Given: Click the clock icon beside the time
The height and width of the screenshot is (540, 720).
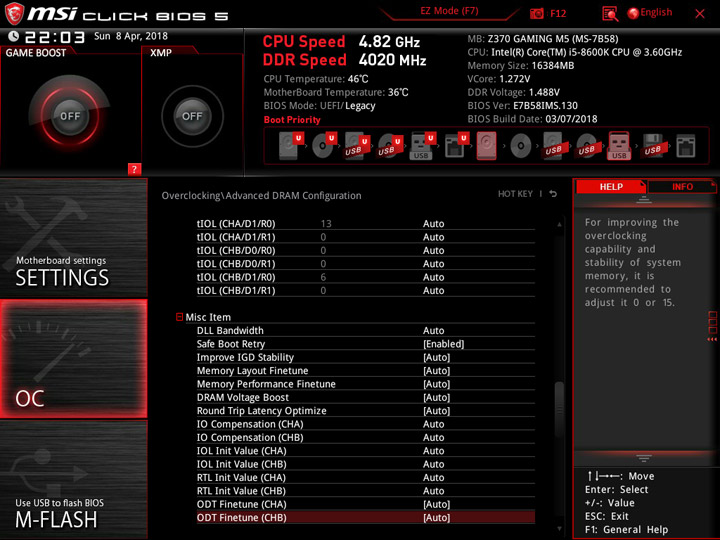Looking at the screenshot, I should [x=13, y=36].
